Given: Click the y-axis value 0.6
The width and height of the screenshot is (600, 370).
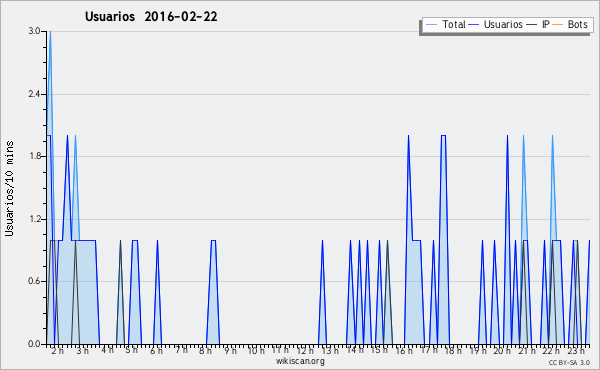Looking at the screenshot, I should [x=34, y=282].
